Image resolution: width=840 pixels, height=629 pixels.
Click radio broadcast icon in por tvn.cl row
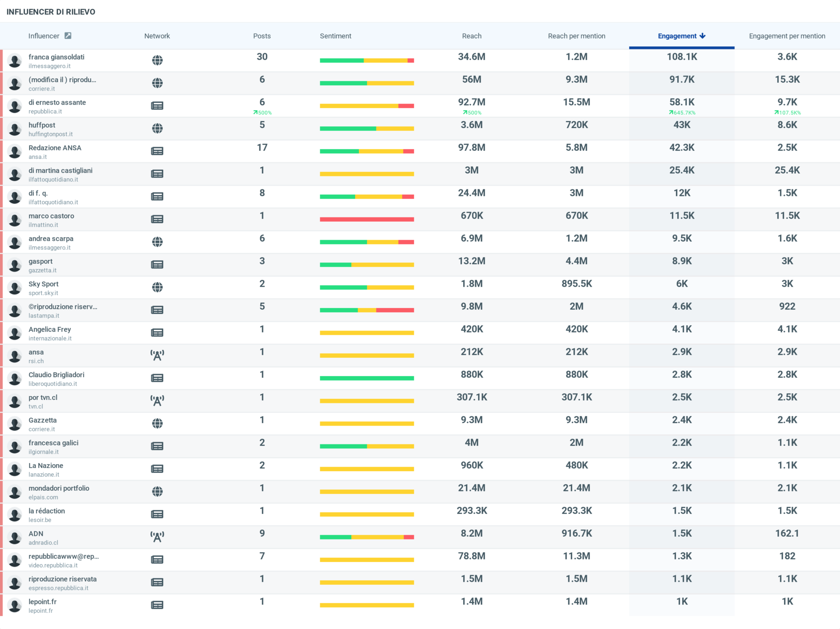pos(157,401)
